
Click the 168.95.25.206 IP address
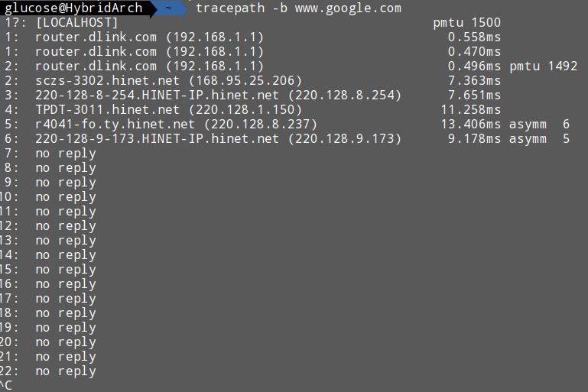click(245, 80)
